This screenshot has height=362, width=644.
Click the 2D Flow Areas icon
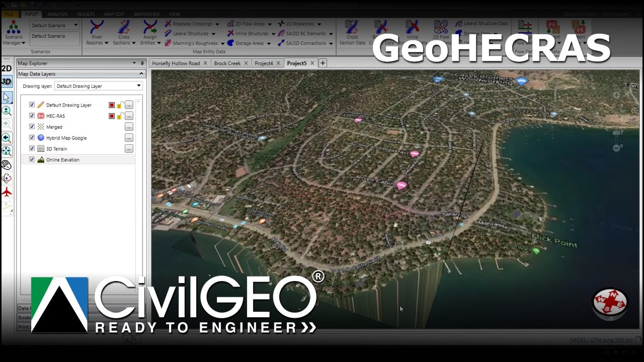point(230,24)
